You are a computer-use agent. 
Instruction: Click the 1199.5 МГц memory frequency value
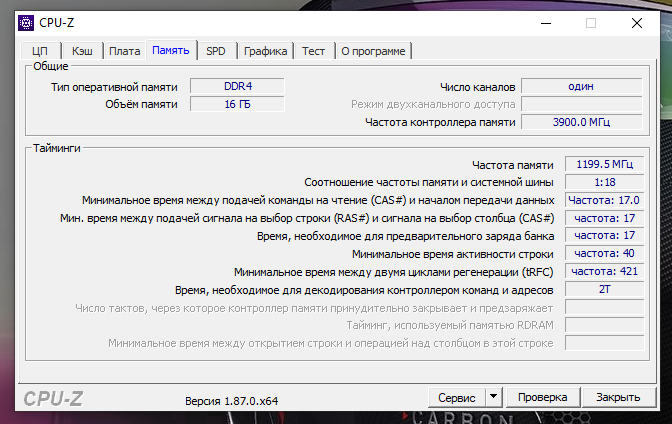coord(603,165)
